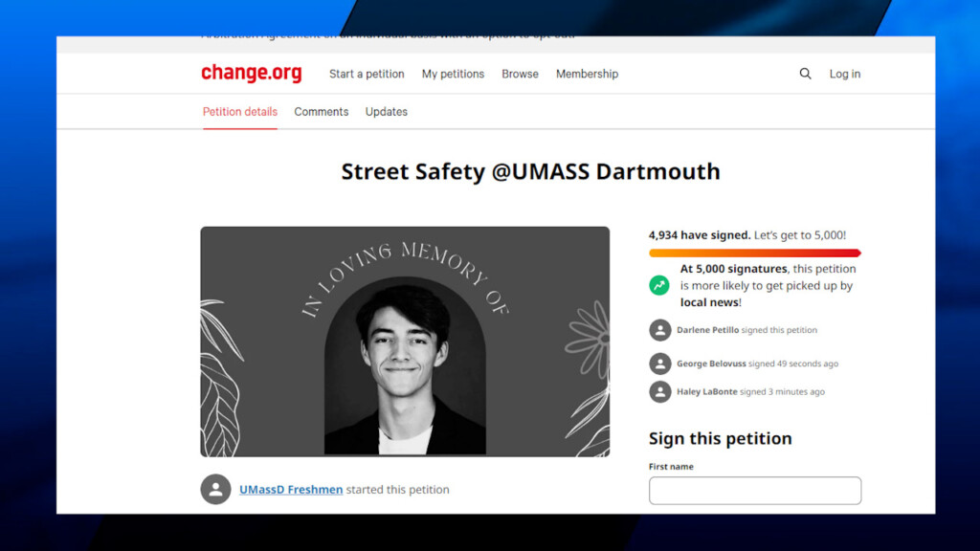Open the UMassD Freshmen profile link
This screenshot has width=980, height=551.
tap(291, 490)
